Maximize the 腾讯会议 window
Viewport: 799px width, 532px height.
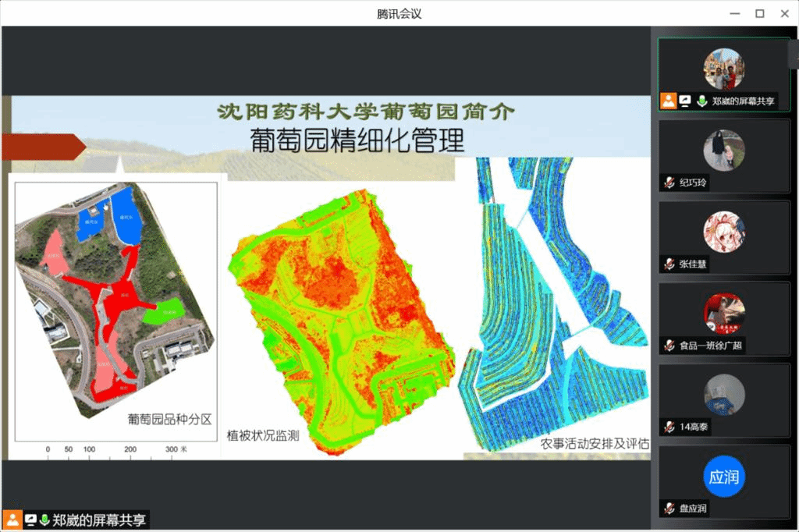pyautogui.click(x=759, y=13)
